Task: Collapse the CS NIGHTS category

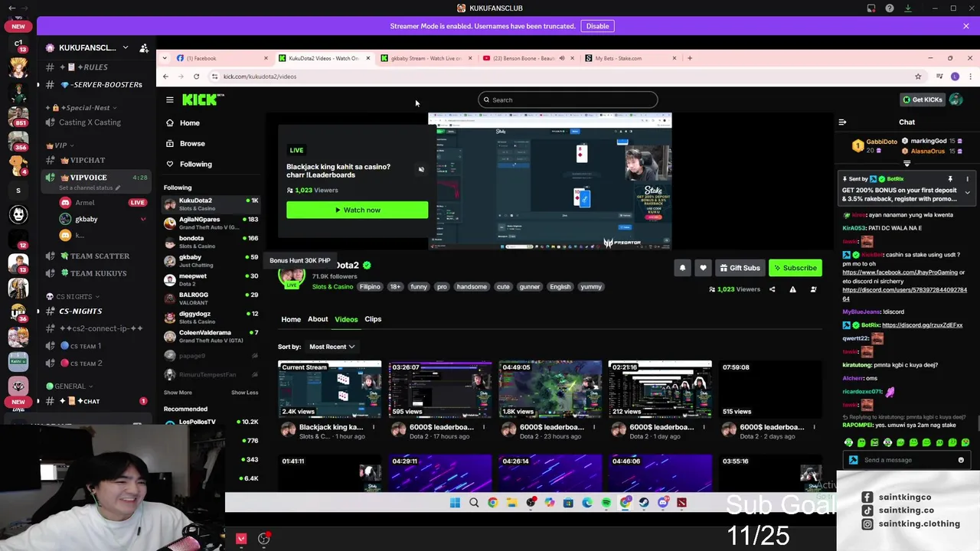Action: click(73, 297)
